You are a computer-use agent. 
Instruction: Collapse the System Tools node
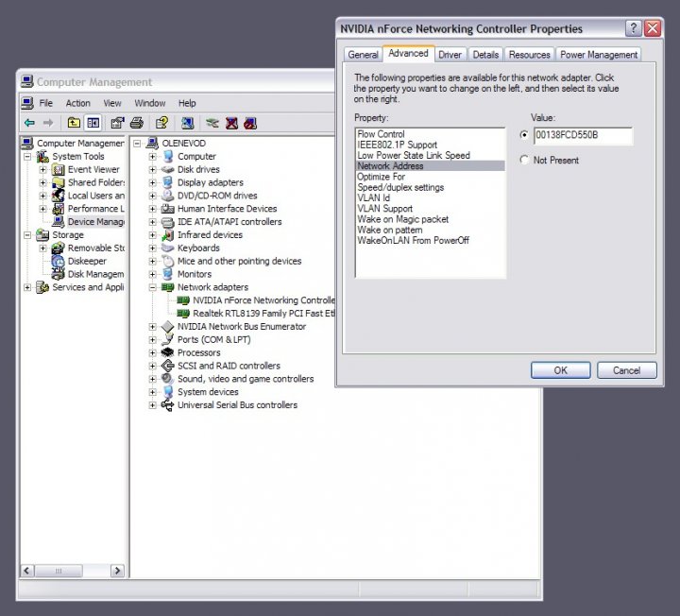click(x=27, y=156)
